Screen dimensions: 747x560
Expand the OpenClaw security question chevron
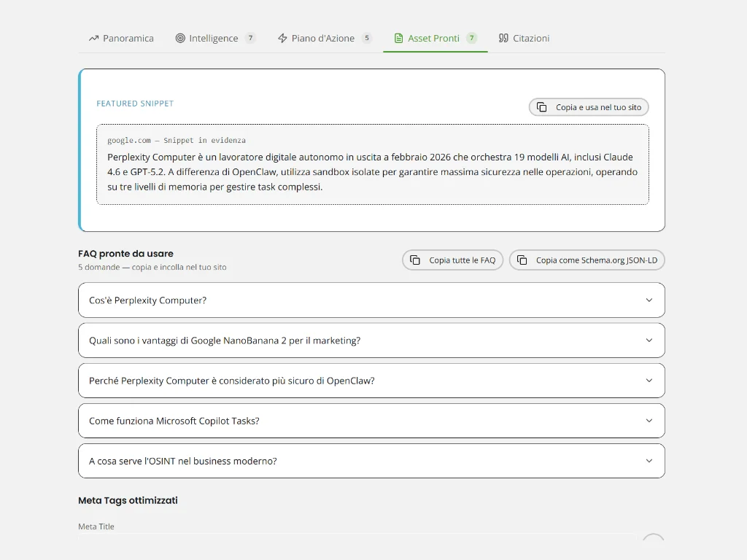pos(649,381)
